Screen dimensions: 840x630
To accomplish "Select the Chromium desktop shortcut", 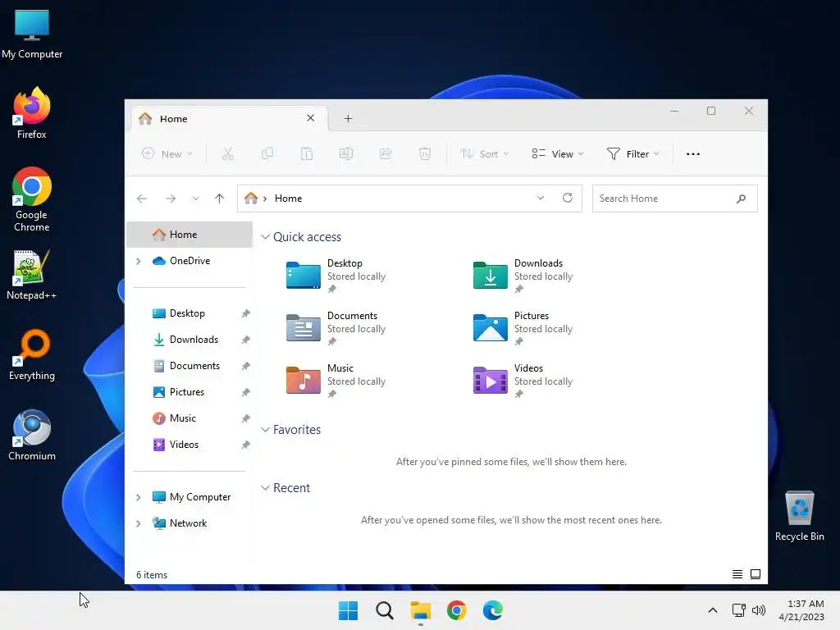I will click(x=32, y=435).
